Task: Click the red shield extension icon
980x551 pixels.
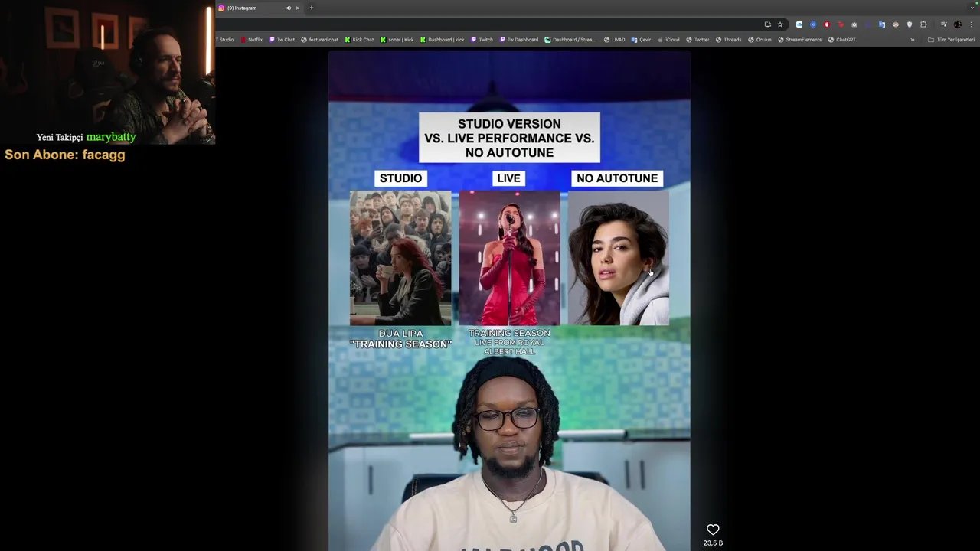Action: 827,24
